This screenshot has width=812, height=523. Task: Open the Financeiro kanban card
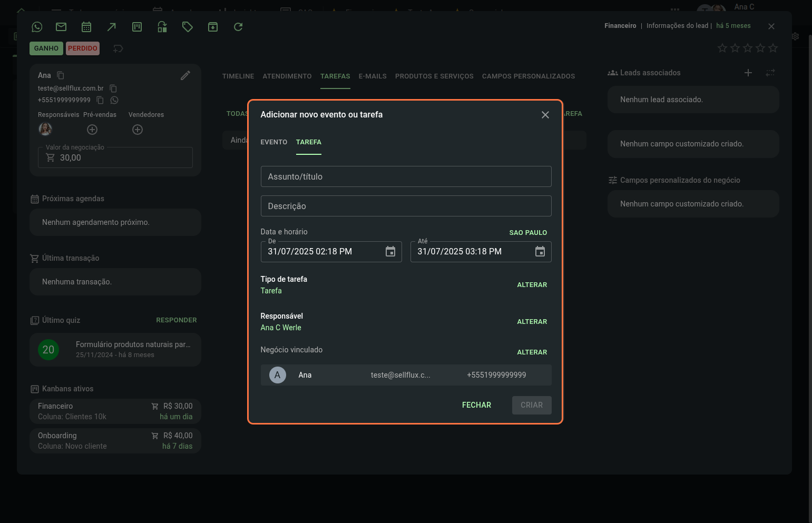(115, 411)
